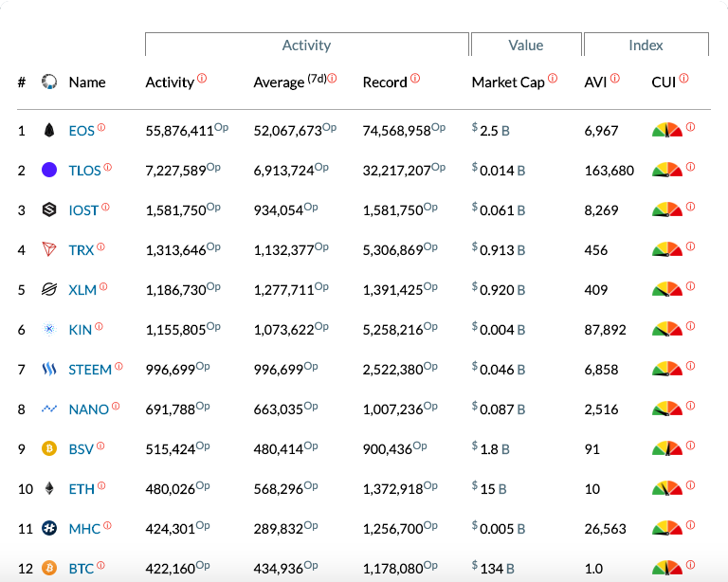728x582 pixels.
Task: Select the Activity group tab
Action: [307, 45]
